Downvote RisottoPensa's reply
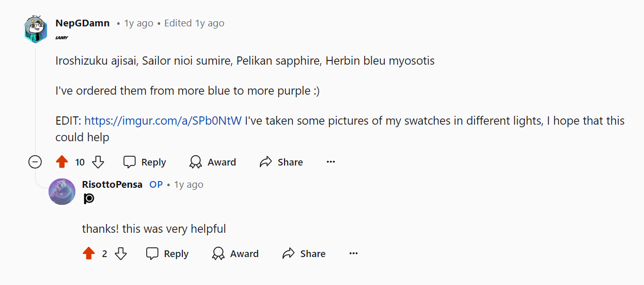Image resolution: width=644 pixels, height=285 pixels. [x=121, y=254]
